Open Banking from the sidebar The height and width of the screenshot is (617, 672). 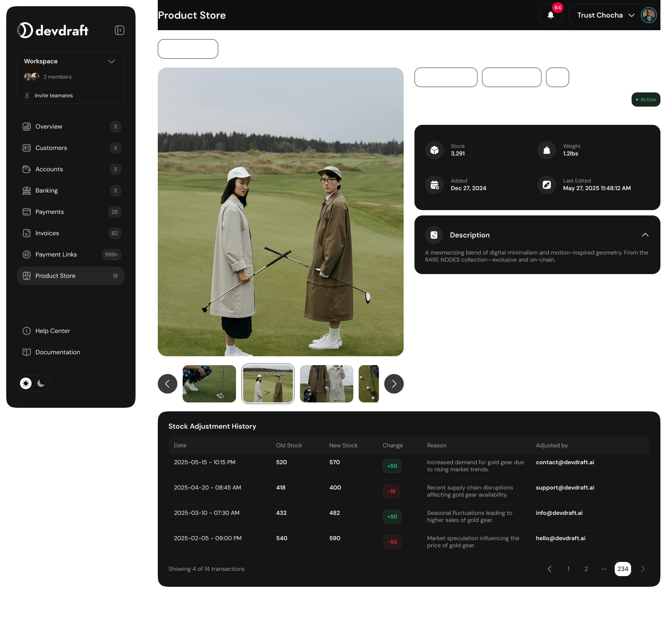[46, 191]
